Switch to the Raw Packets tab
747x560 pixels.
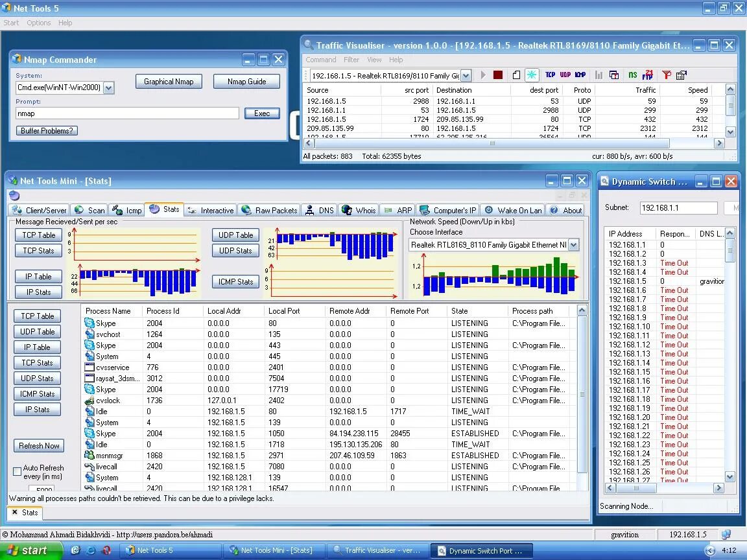pyautogui.click(x=270, y=210)
